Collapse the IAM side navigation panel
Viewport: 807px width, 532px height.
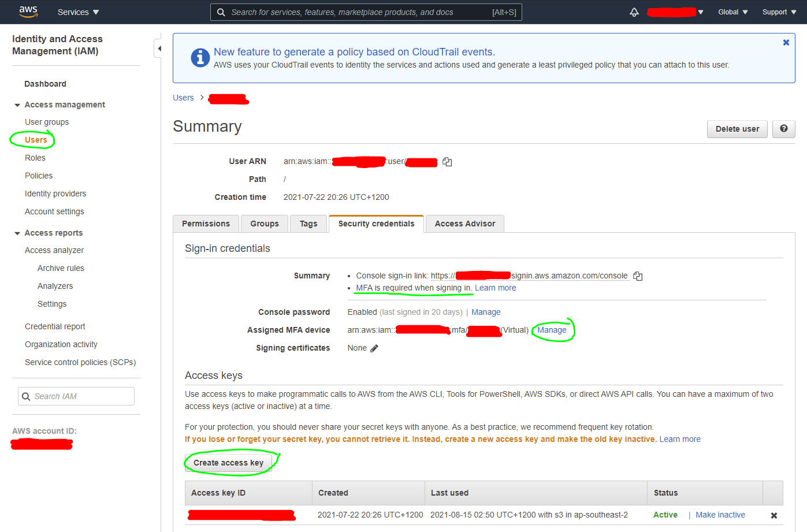pos(158,49)
